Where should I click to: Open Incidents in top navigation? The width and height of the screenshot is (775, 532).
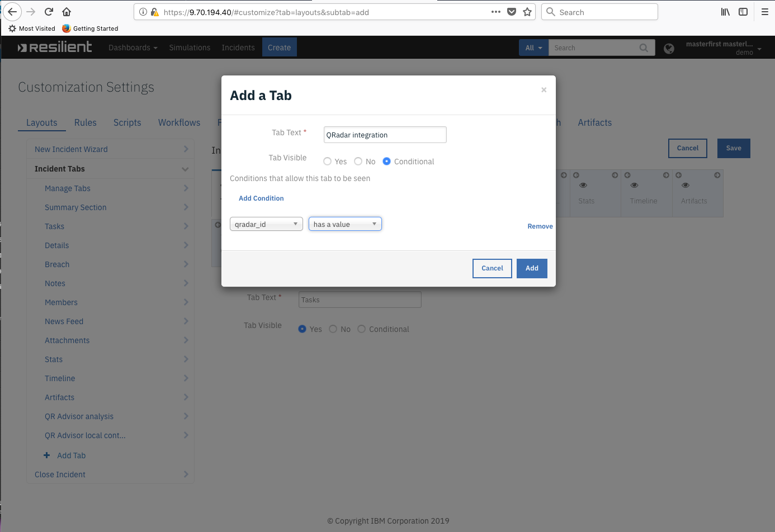click(238, 47)
